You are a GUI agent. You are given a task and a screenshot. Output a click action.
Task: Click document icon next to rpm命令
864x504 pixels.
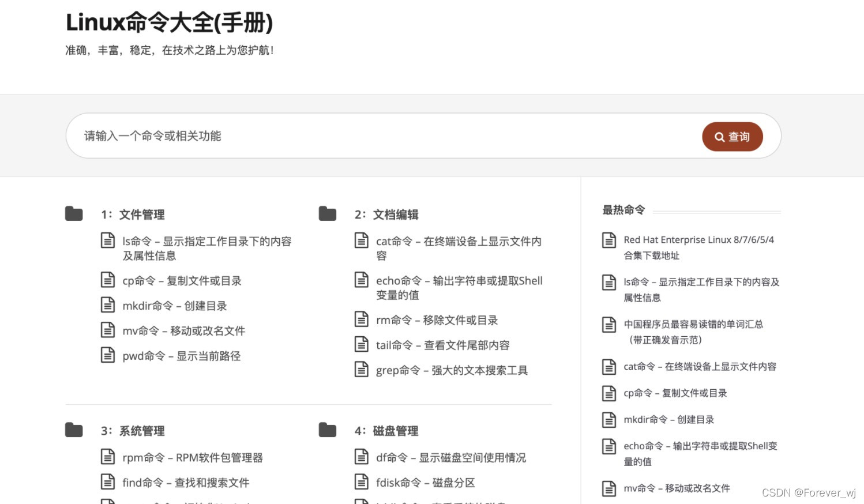pyautogui.click(x=108, y=457)
